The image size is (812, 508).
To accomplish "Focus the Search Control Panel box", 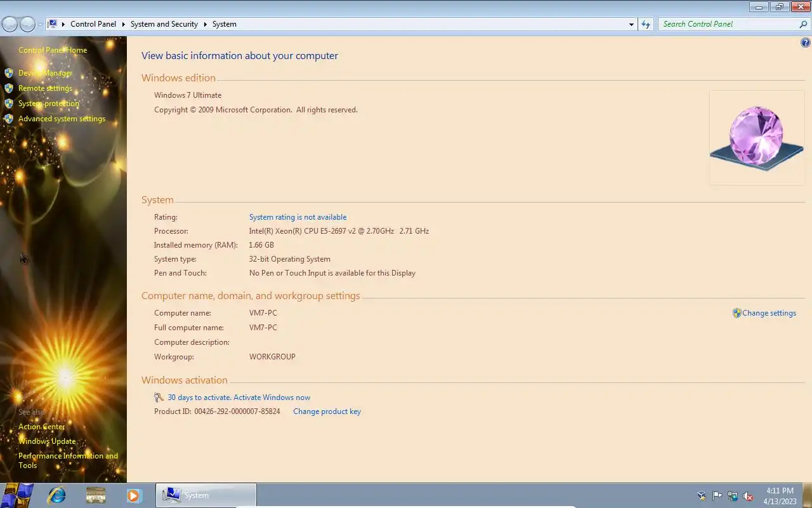I will click(728, 24).
